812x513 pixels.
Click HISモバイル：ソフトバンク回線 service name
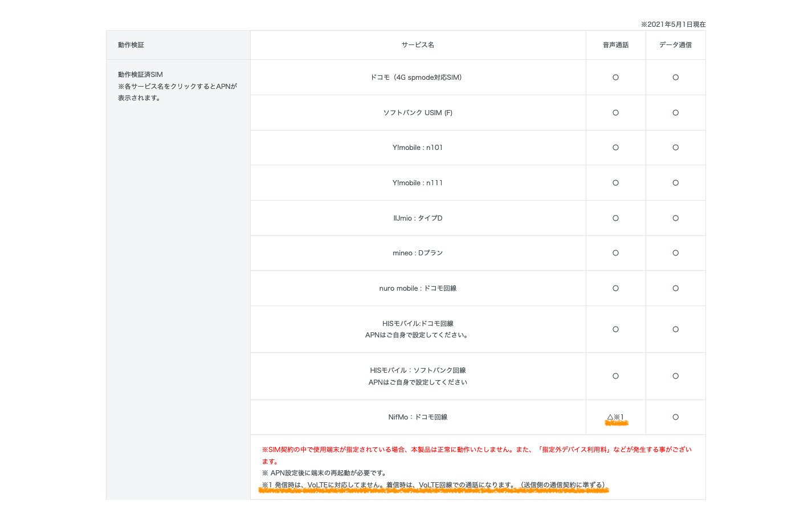click(x=417, y=370)
